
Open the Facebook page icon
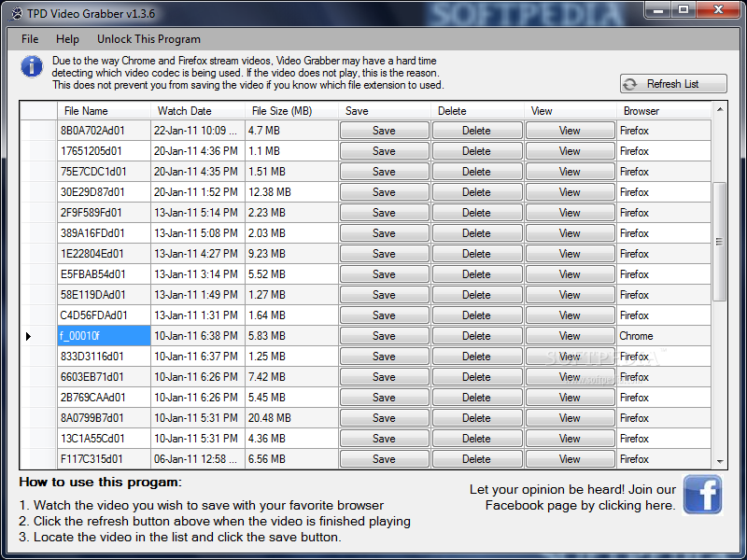coord(703,495)
